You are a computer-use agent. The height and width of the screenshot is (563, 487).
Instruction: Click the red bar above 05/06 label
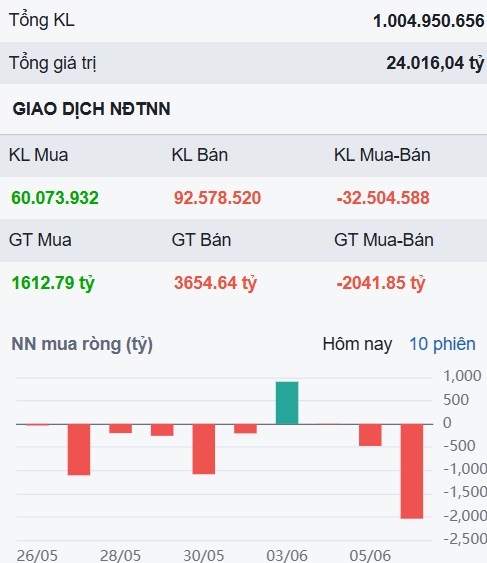point(370,435)
